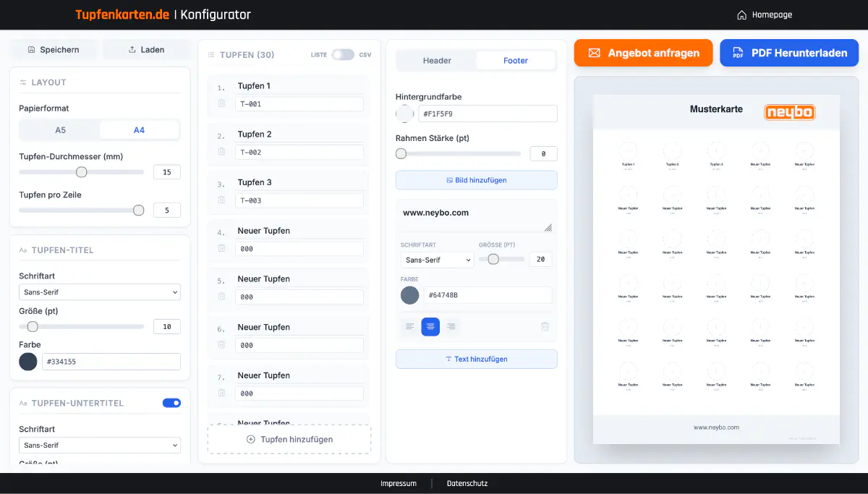Click the Tupfen-Titel color swatch

(x=27, y=361)
